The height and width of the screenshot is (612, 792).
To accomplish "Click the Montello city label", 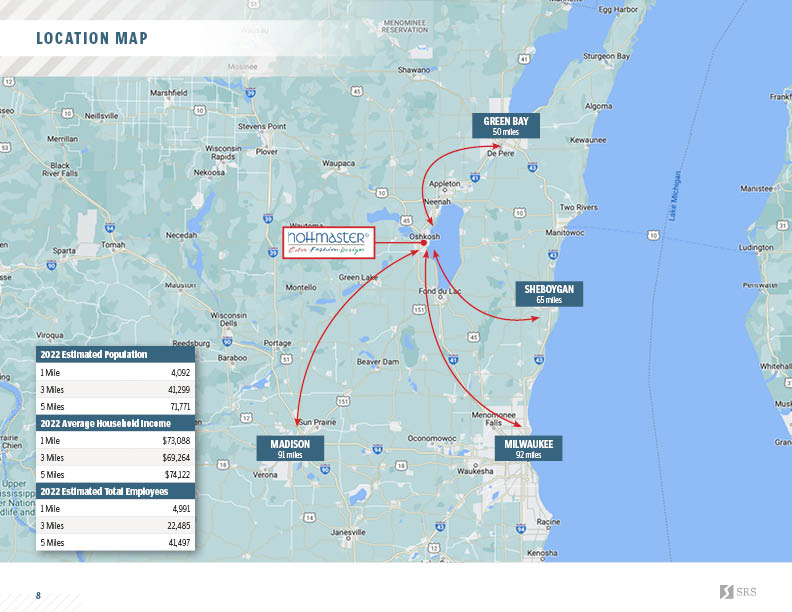I will click(x=301, y=287).
